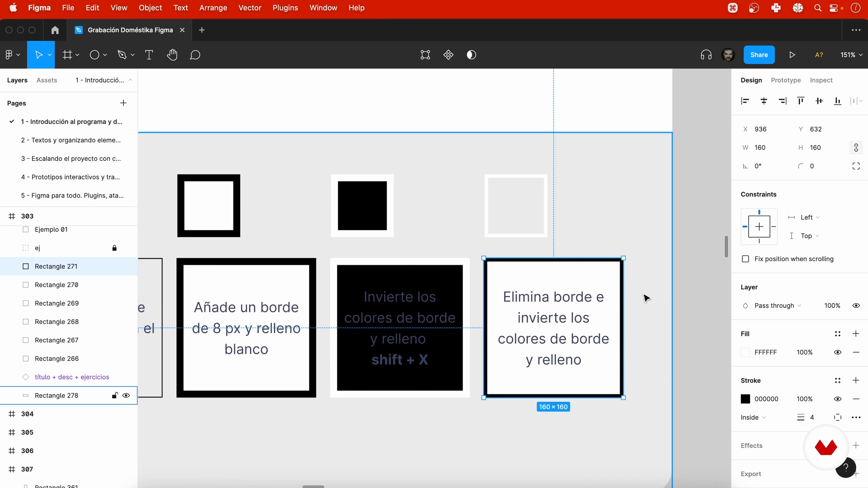Hide the FFFFFF fill
Viewport: 868px width, 488px height.
coord(838,352)
